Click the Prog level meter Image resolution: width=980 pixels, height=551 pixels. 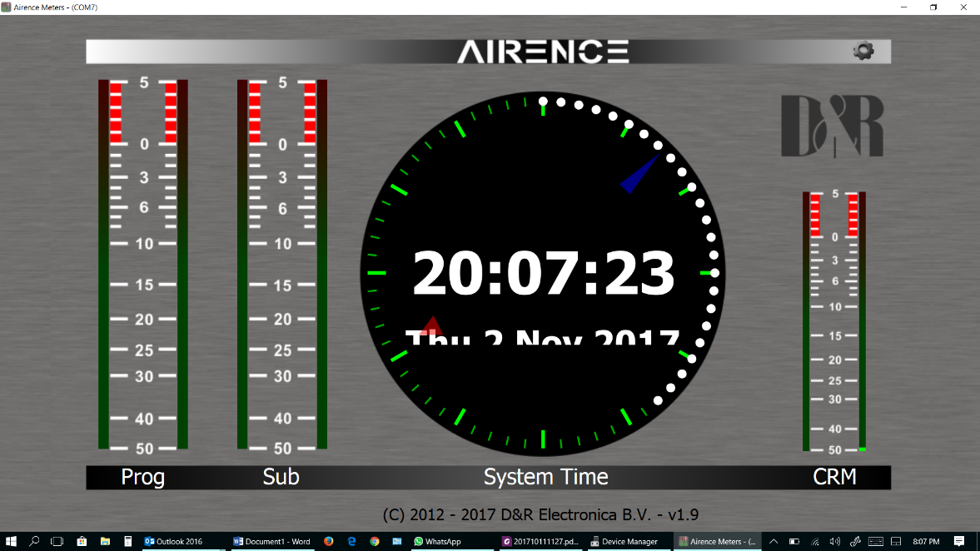(142, 265)
